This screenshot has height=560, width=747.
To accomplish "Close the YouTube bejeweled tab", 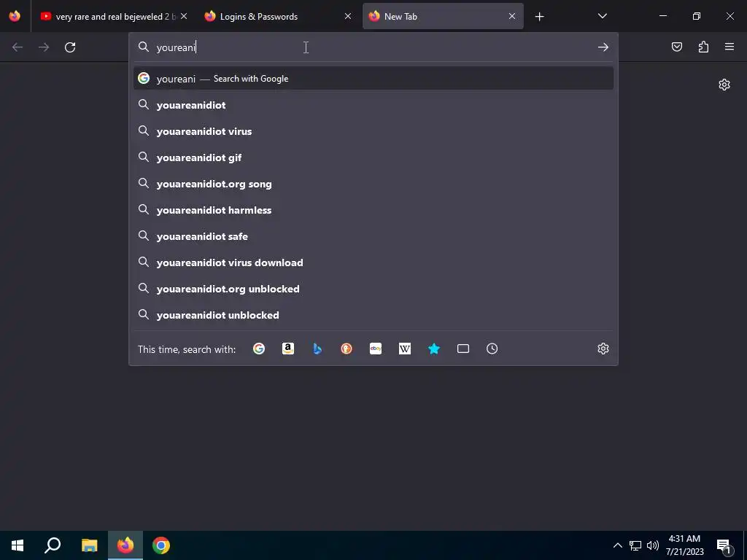I will point(184,16).
